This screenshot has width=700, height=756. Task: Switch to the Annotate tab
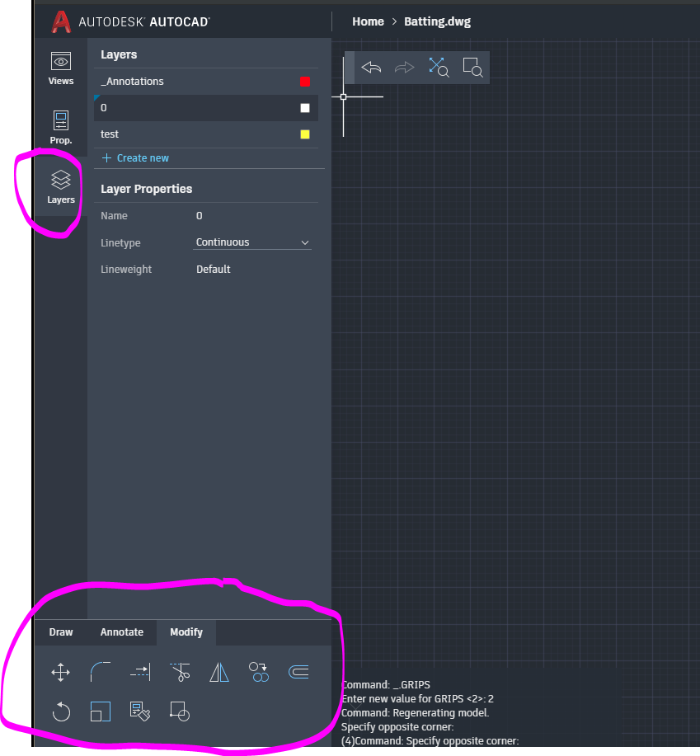[121, 632]
